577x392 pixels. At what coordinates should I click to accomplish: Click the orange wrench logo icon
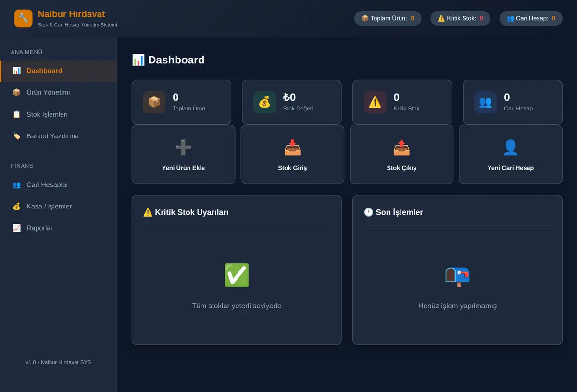(x=24, y=18)
